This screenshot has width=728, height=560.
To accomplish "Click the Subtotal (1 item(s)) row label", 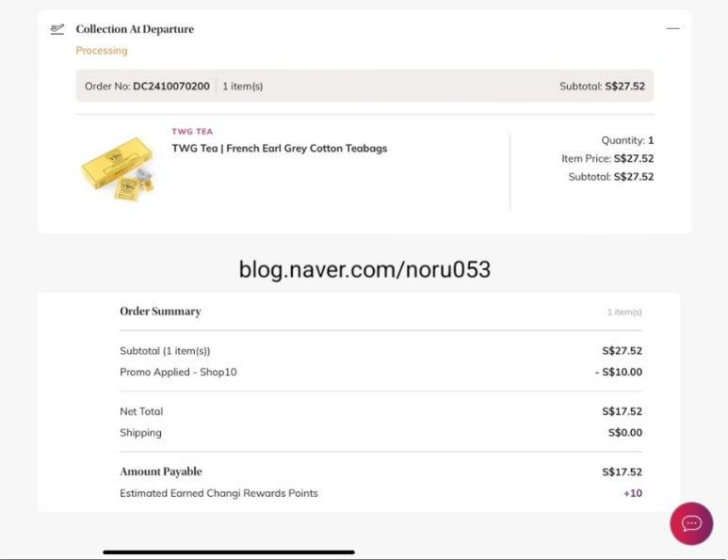I will [x=165, y=351].
